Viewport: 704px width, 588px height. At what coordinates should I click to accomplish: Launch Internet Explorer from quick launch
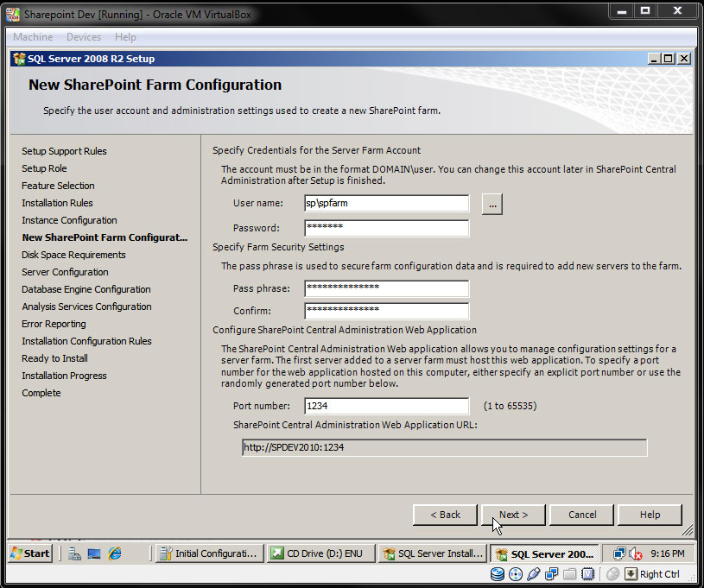coord(115,553)
